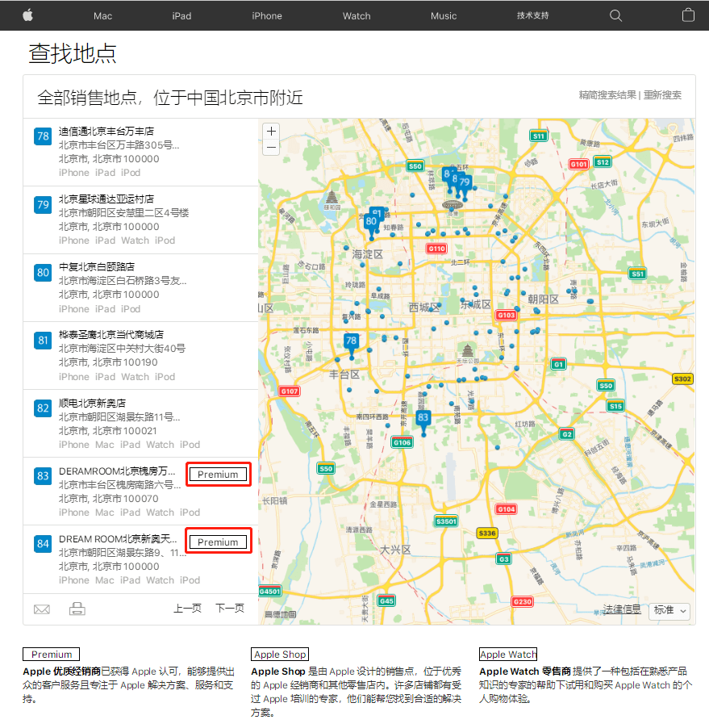The height and width of the screenshot is (728, 709).
Task: Click the G110 highway marker on map
Action: 436,249
